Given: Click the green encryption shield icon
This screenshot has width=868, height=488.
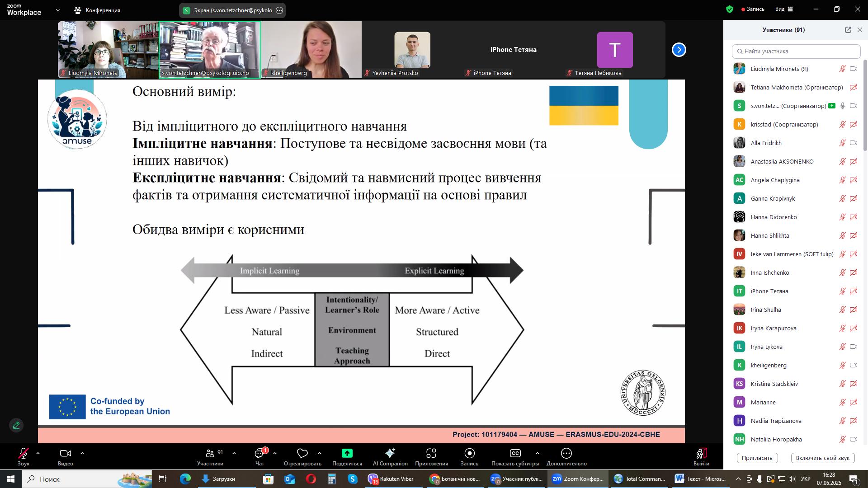Looking at the screenshot, I should (729, 9).
